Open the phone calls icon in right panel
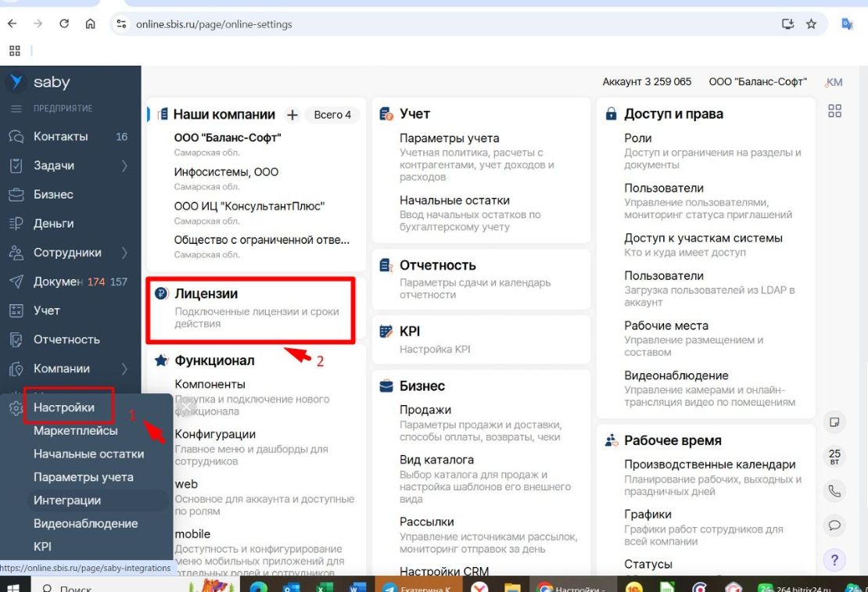Screen dimensions: 868x592 (834, 490)
